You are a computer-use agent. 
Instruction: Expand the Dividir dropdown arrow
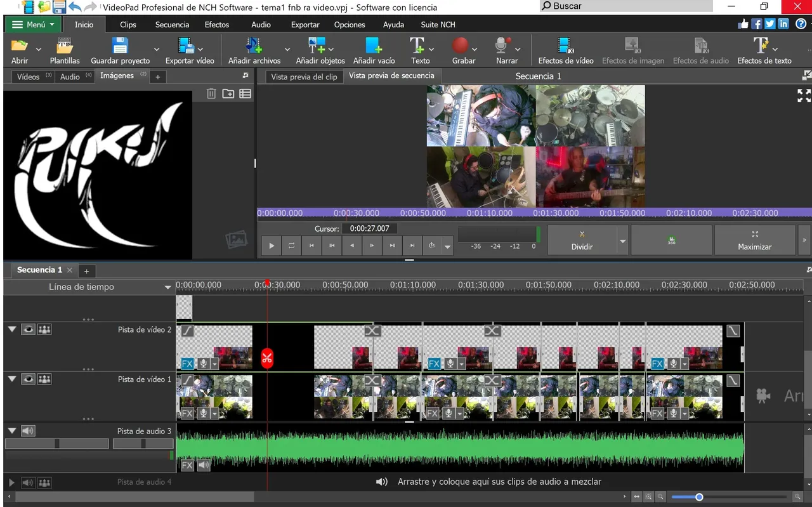(622, 241)
